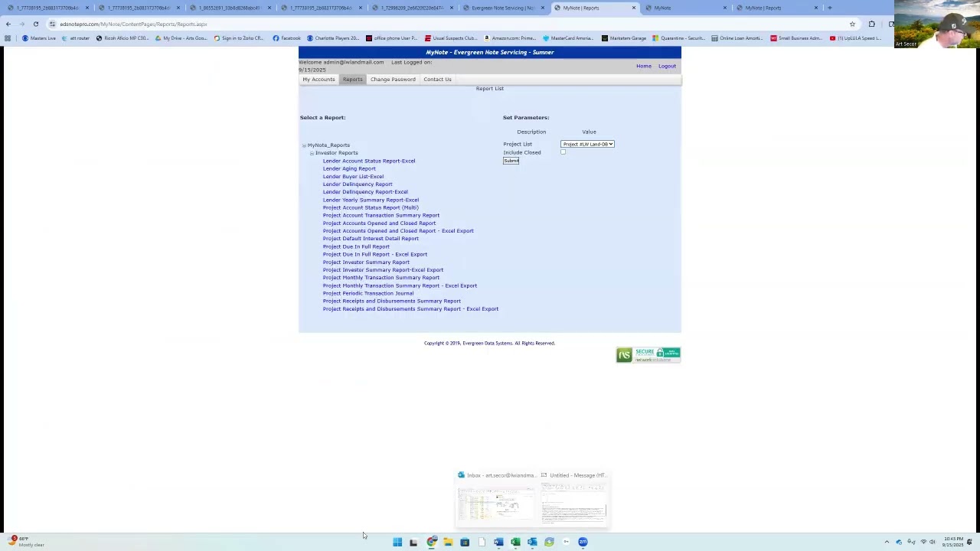Screen dimensions: 980x551
Task: Open Project Monthly Transaction Summary Report
Action: (381, 277)
